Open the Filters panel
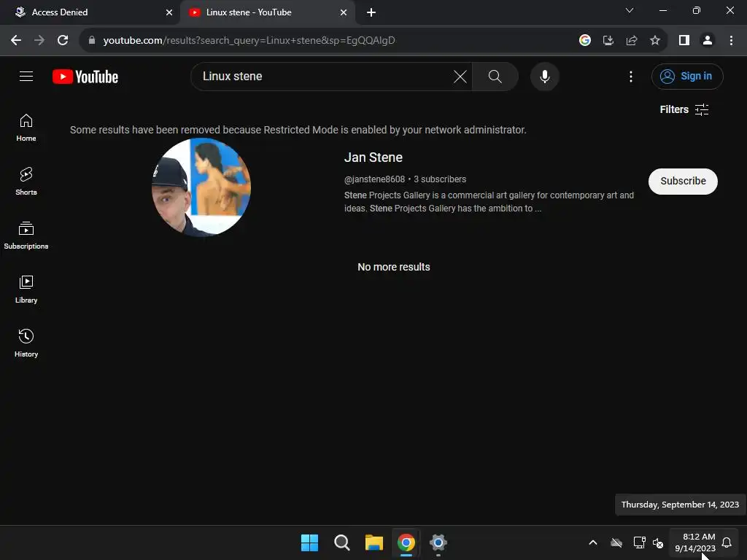 point(684,109)
